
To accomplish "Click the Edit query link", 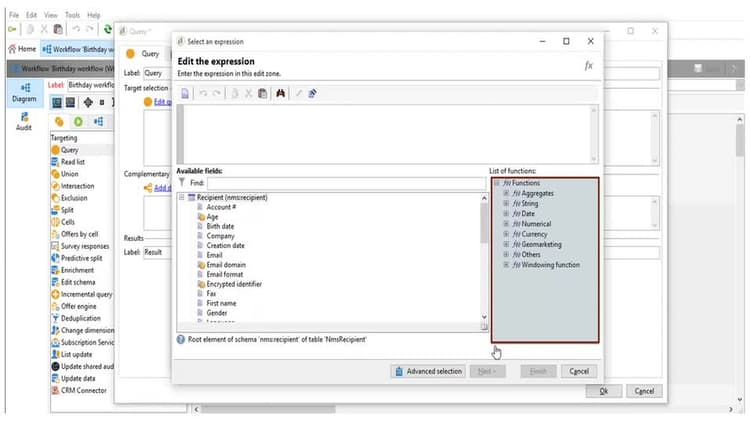I will point(162,102).
